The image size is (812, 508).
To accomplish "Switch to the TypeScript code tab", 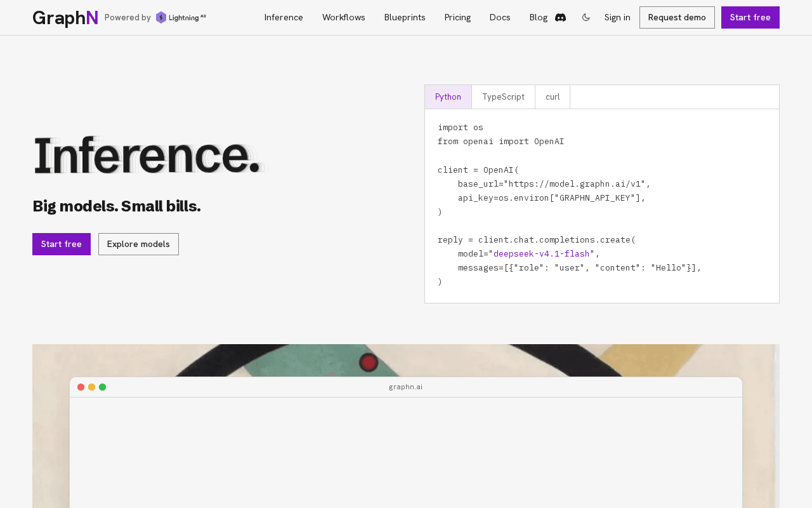I will (x=504, y=97).
